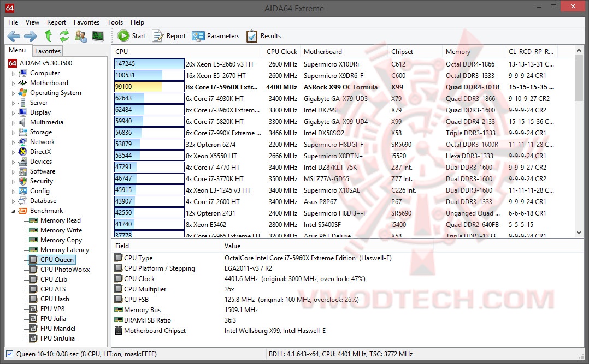
Task: Click the green up arrow toolbar icon
Action: click(48, 36)
